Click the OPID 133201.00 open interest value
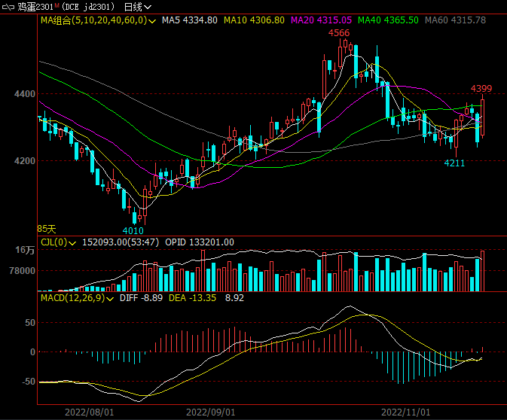Screen dimensions: 507x420 coord(199,242)
